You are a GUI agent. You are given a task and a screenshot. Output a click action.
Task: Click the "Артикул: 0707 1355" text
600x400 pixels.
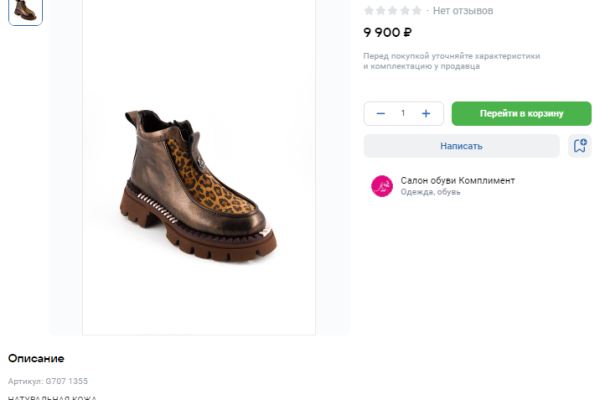[x=48, y=381]
